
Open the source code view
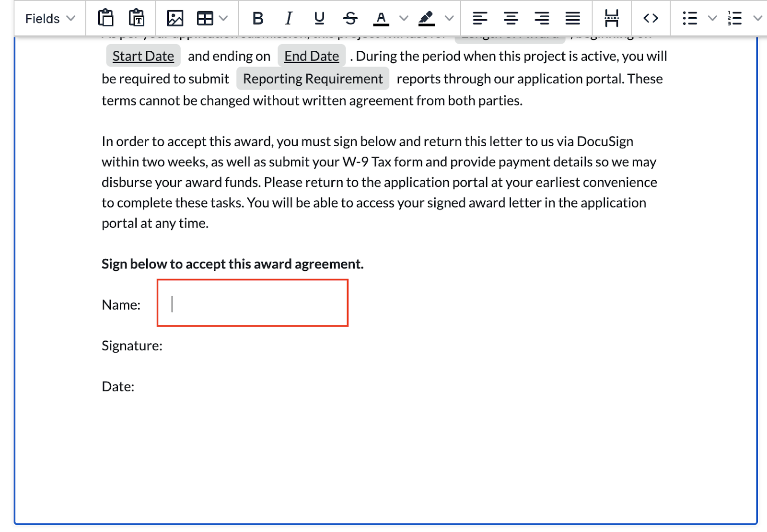point(651,18)
